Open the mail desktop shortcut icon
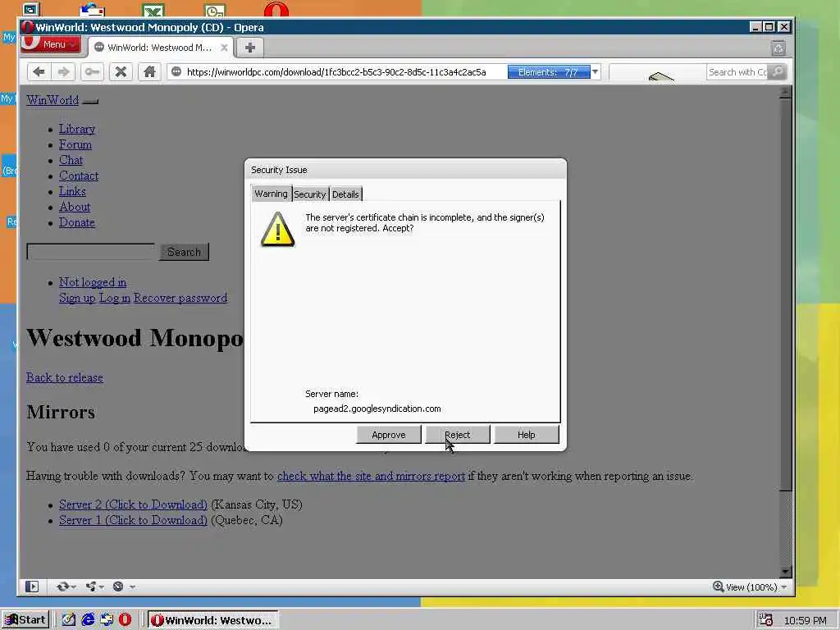The height and width of the screenshot is (630, 840). tap(92, 10)
